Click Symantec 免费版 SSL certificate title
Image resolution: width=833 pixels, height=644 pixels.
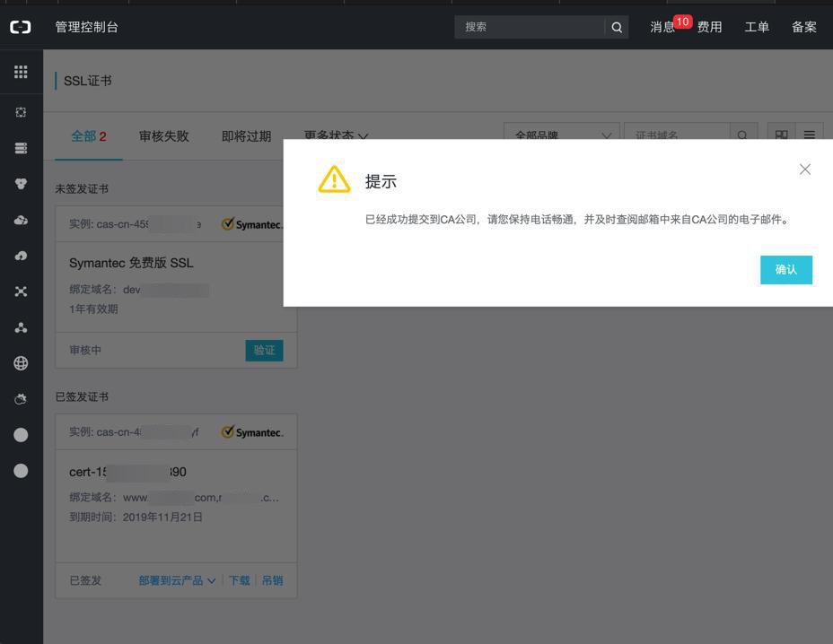(x=131, y=264)
